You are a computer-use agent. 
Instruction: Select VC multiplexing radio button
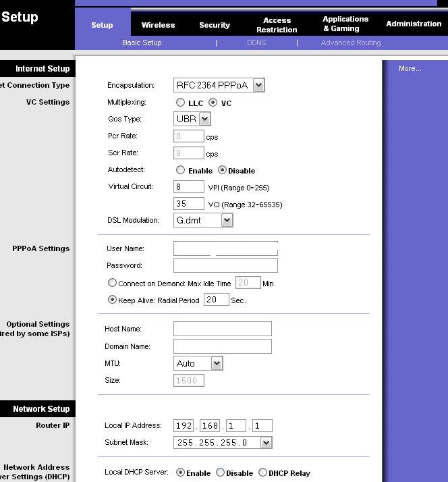coord(213,103)
